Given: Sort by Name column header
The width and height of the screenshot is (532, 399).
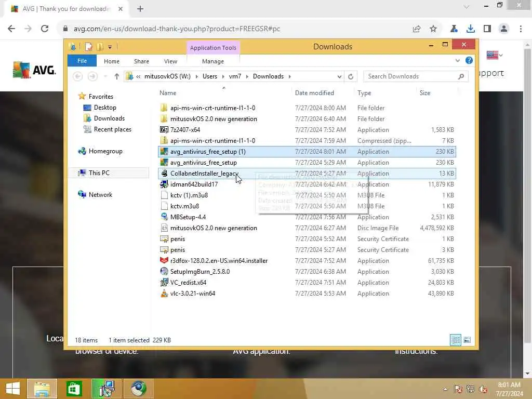Looking at the screenshot, I should click(x=168, y=92).
